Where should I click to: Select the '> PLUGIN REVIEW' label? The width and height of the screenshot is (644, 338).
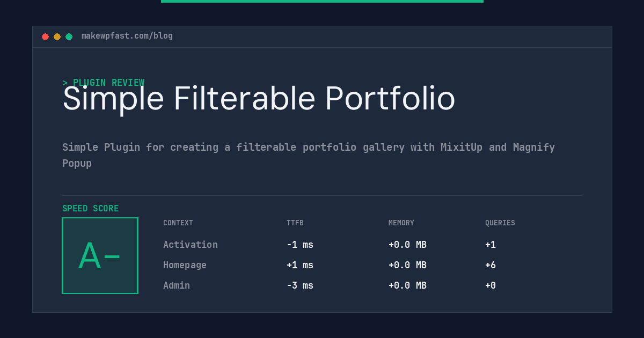coord(103,83)
